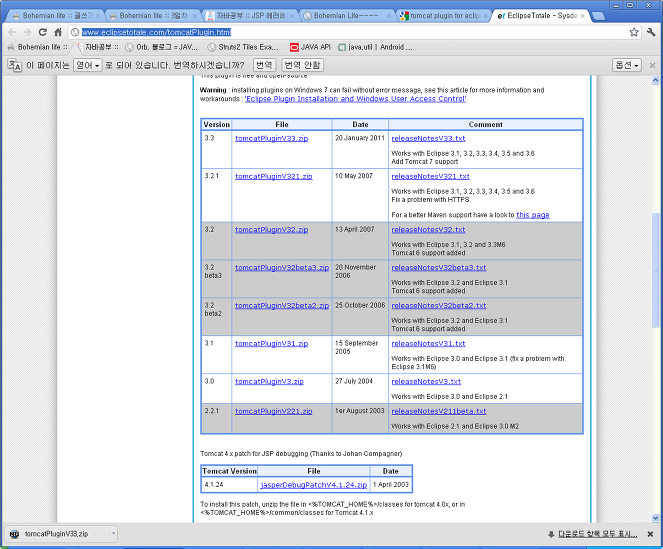The width and height of the screenshot is (663, 549).
Task: Open the Chrome wrench menu
Action: tap(651, 32)
